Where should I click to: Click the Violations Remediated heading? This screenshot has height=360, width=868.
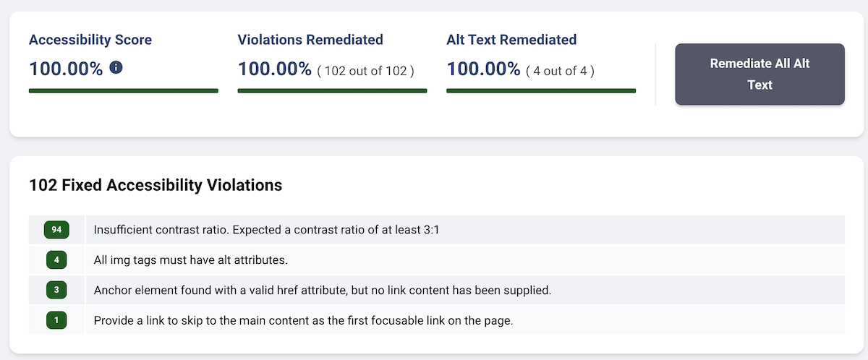310,40
